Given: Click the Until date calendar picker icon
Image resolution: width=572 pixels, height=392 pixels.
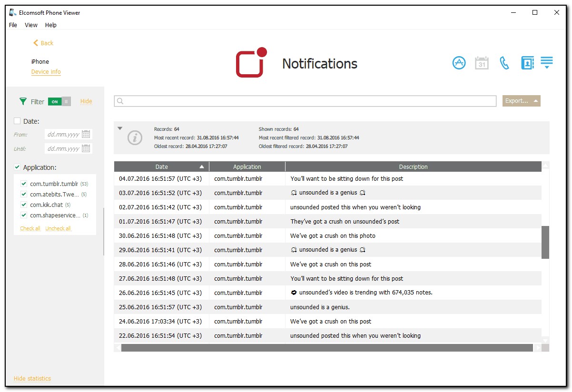Looking at the screenshot, I should [x=86, y=148].
